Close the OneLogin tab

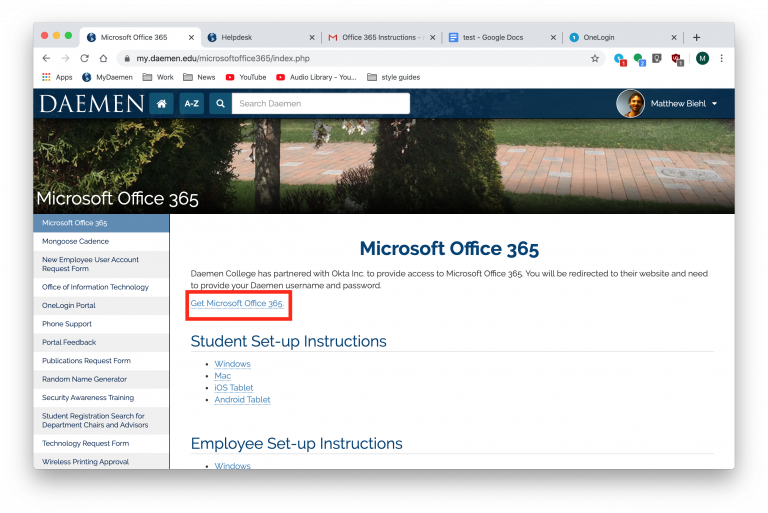[674, 37]
